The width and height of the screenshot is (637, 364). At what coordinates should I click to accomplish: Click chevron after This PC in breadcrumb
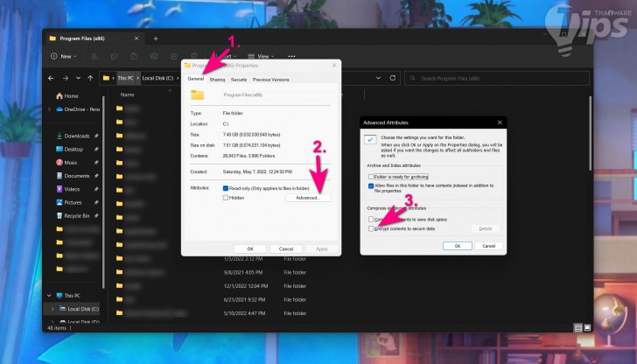138,78
